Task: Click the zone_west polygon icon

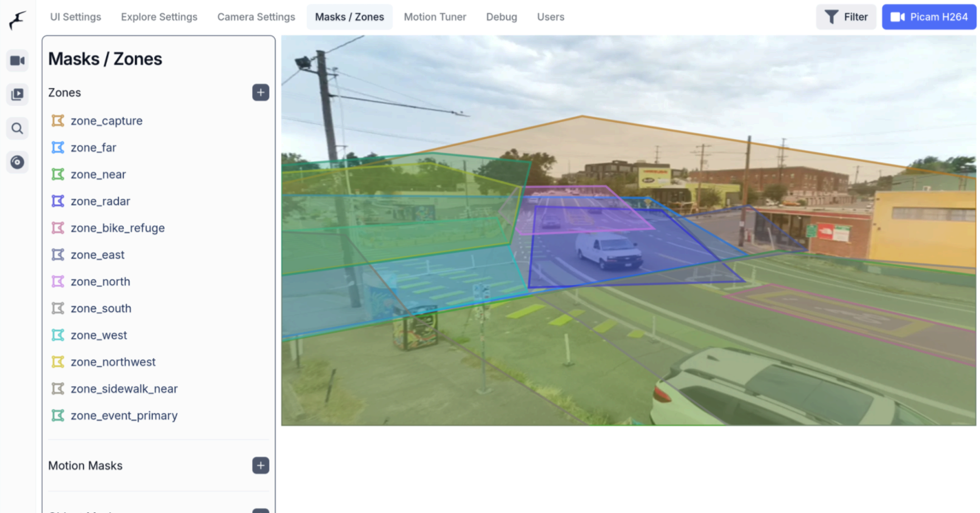Action: pyautogui.click(x=58, y=335)
